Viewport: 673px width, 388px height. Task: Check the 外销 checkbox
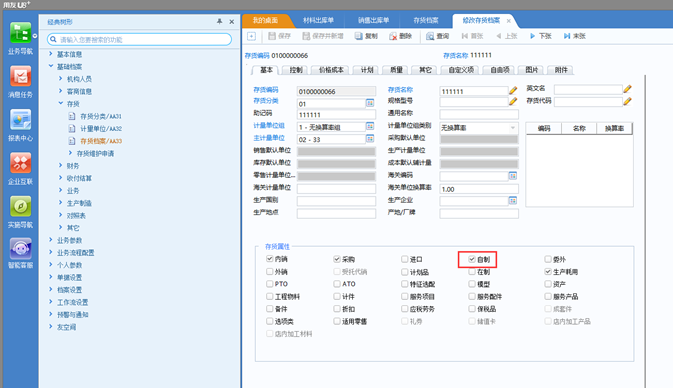tap(270, 272)
